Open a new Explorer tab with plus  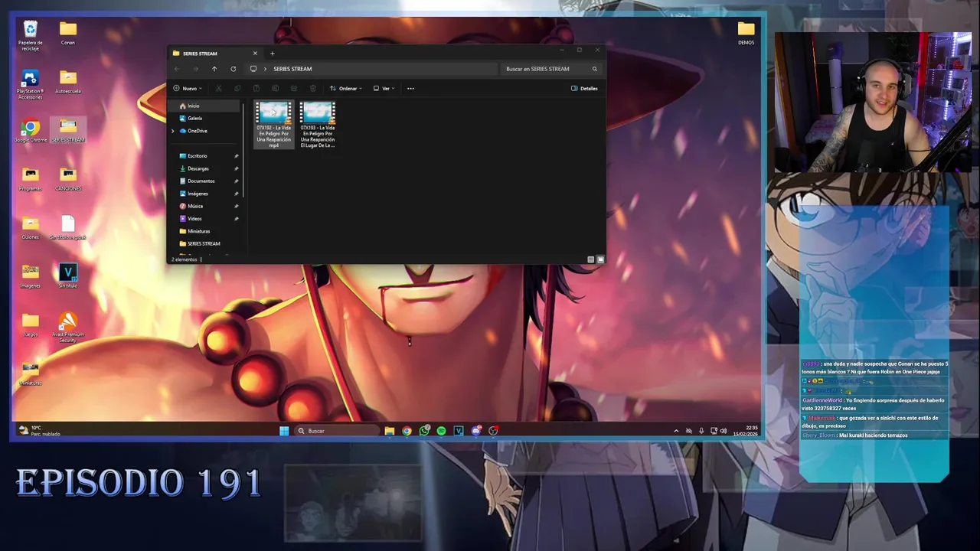272,54
